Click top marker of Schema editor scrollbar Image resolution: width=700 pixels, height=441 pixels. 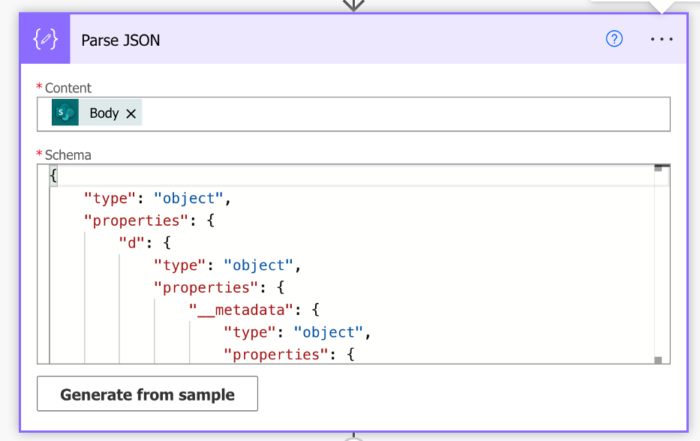(x=659, y=169)
